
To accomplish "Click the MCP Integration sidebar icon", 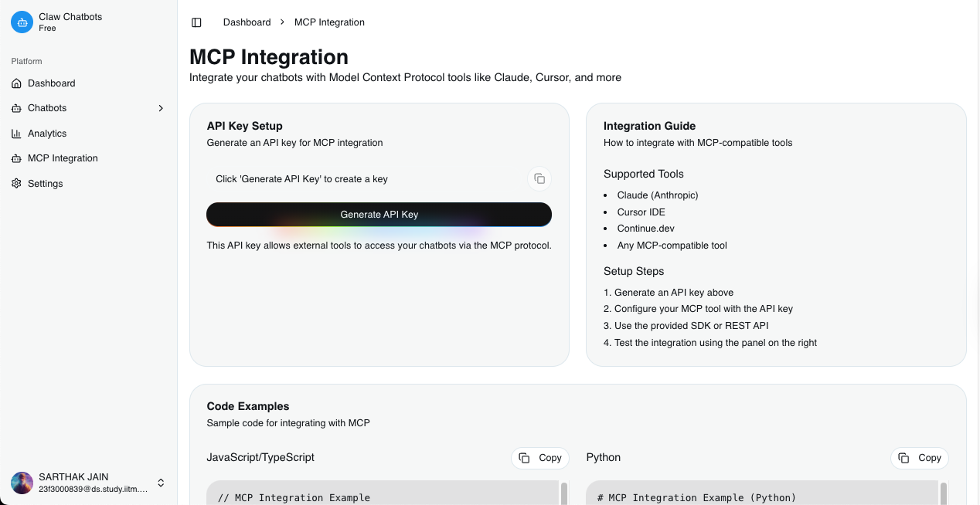I will (x=17, y=158).
